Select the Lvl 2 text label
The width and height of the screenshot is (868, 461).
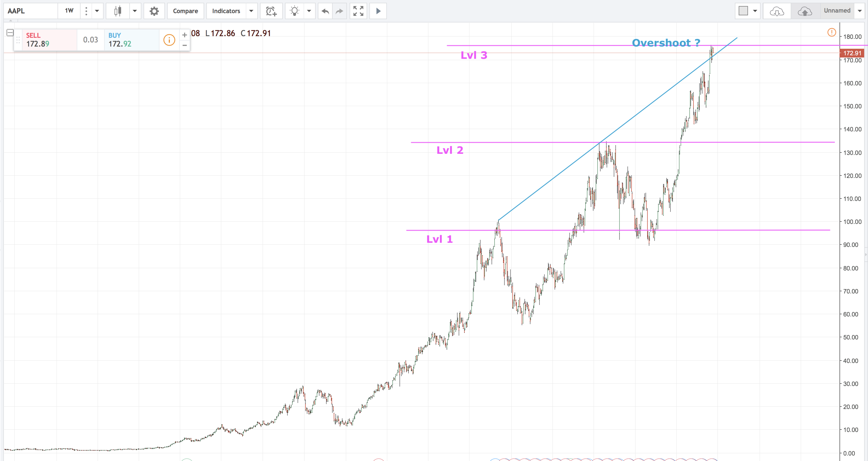(x=450, y=150)
